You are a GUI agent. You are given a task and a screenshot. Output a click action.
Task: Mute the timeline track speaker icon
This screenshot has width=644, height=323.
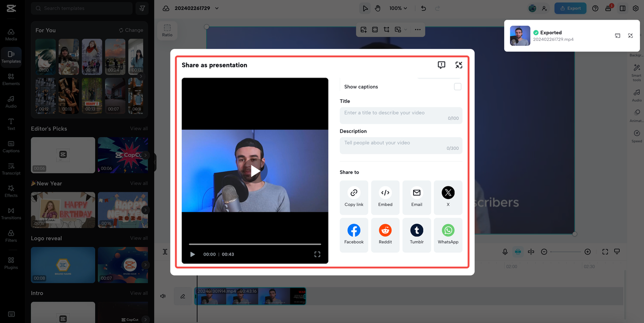tap(163, 296)
